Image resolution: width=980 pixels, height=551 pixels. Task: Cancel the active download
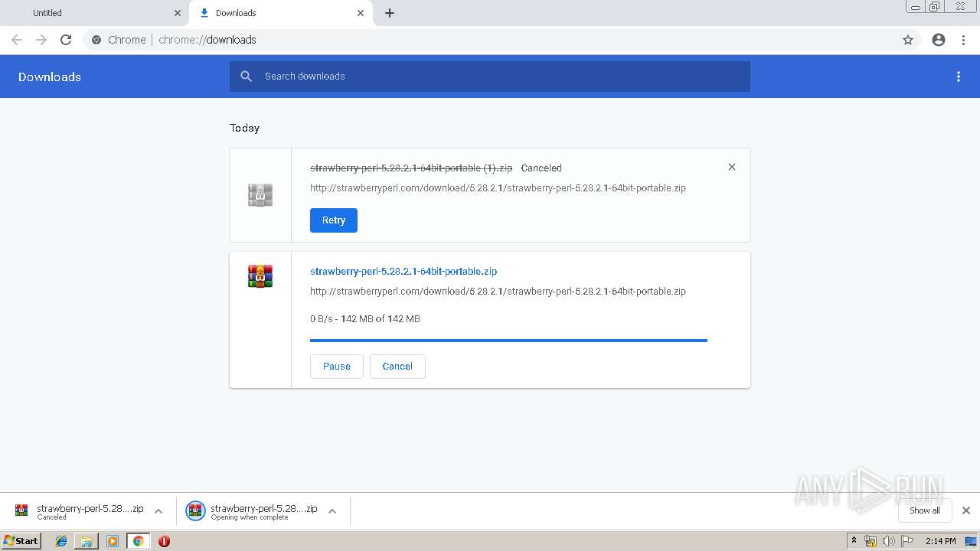(397, 367)
